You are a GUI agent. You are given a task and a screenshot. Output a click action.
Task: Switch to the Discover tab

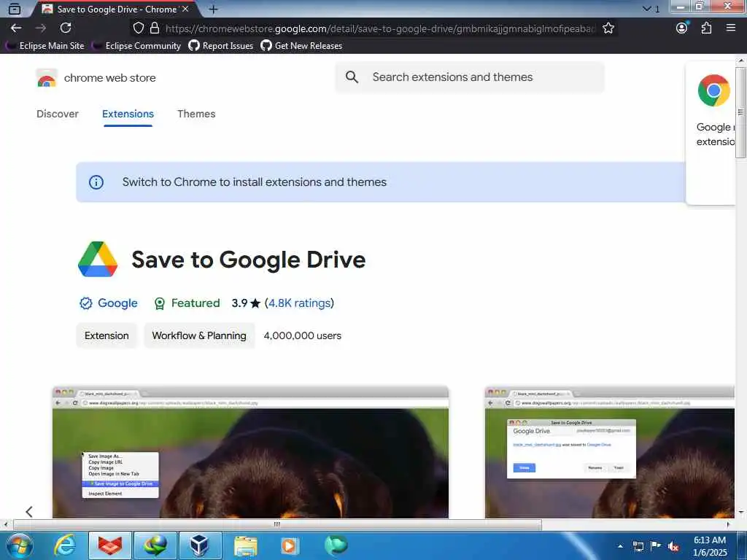(x=58, y=114)
